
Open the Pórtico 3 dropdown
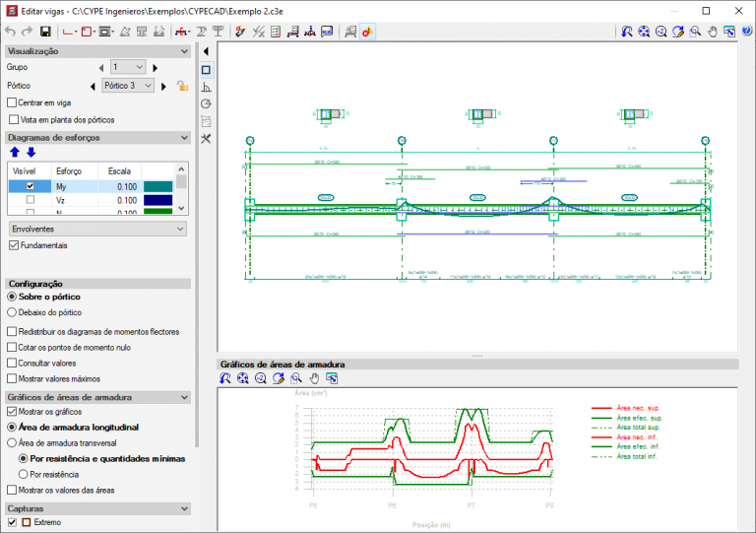point(128,86)
